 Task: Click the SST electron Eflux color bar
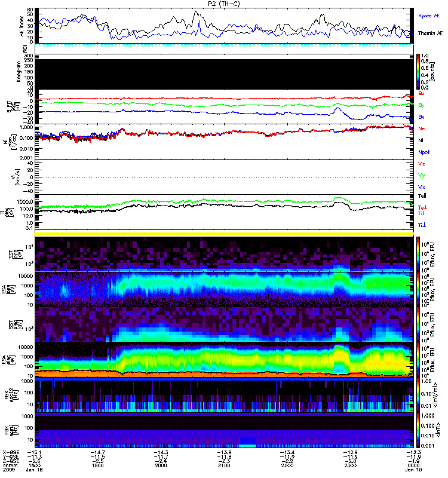(418, 324)
